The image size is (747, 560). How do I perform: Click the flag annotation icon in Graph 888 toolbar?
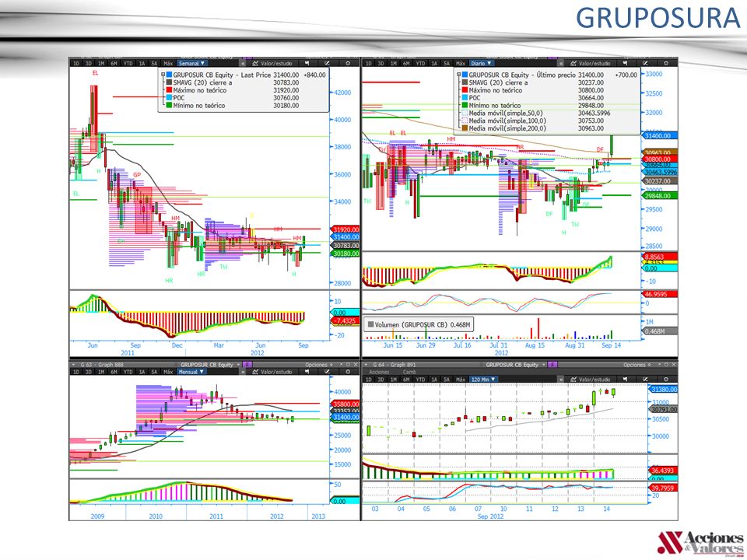[x=307, y=372]
